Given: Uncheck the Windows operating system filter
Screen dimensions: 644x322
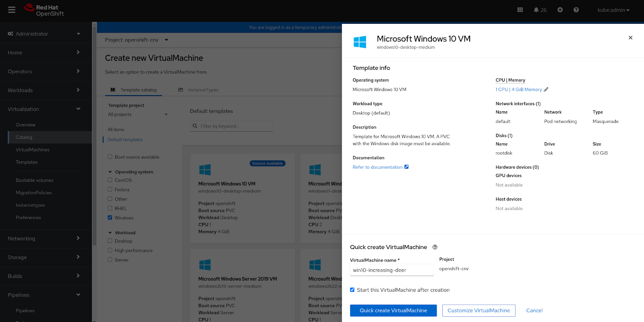Looking at the screenshot, I should 110,218.
